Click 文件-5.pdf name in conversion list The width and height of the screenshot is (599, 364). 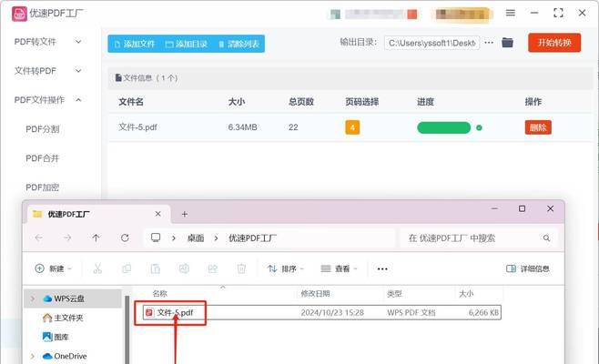pyautogui.click(x=137, y=127)
